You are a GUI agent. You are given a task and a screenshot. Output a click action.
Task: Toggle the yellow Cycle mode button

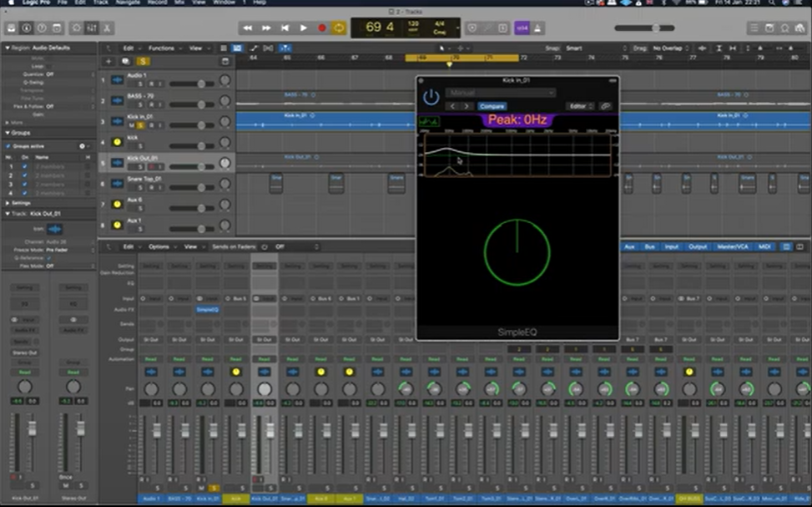(339, 28)
